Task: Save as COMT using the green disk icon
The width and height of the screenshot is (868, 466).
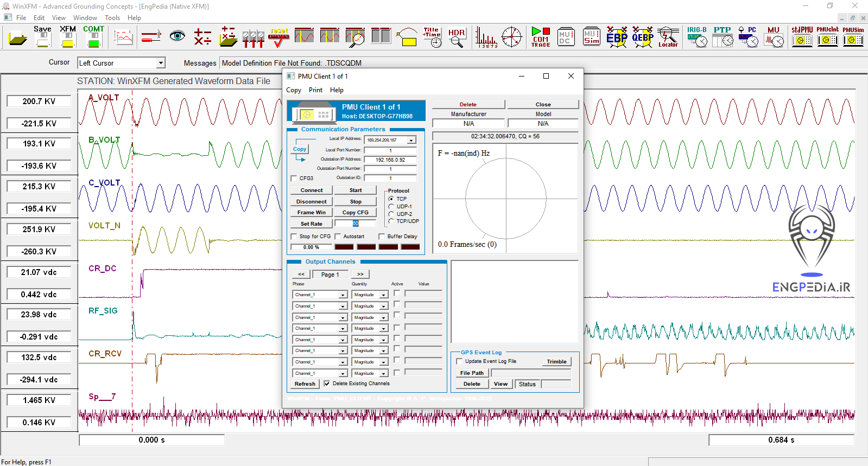Action: pyautogui.click(x=93, y=37)
